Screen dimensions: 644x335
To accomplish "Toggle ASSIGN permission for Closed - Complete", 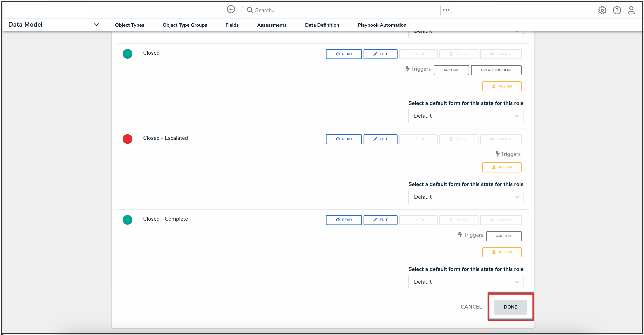I will (x=502, y=252).
